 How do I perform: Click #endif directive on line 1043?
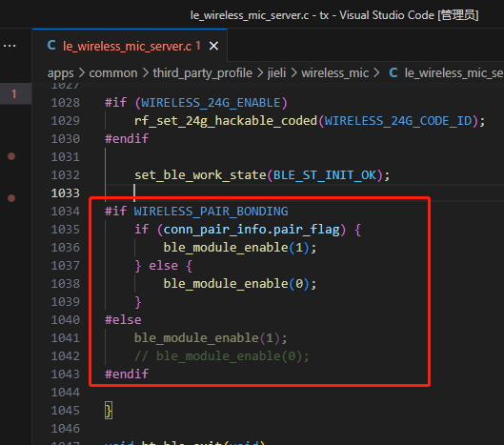[x=127, y=374]
